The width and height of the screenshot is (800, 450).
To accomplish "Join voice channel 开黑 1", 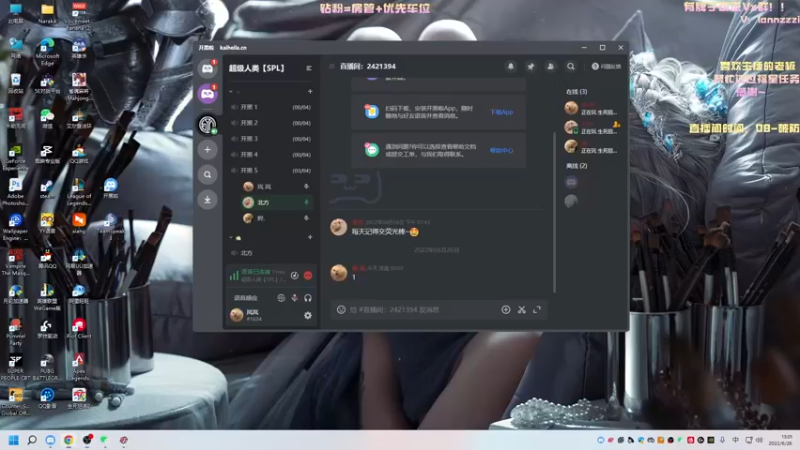I will [270, 107].
